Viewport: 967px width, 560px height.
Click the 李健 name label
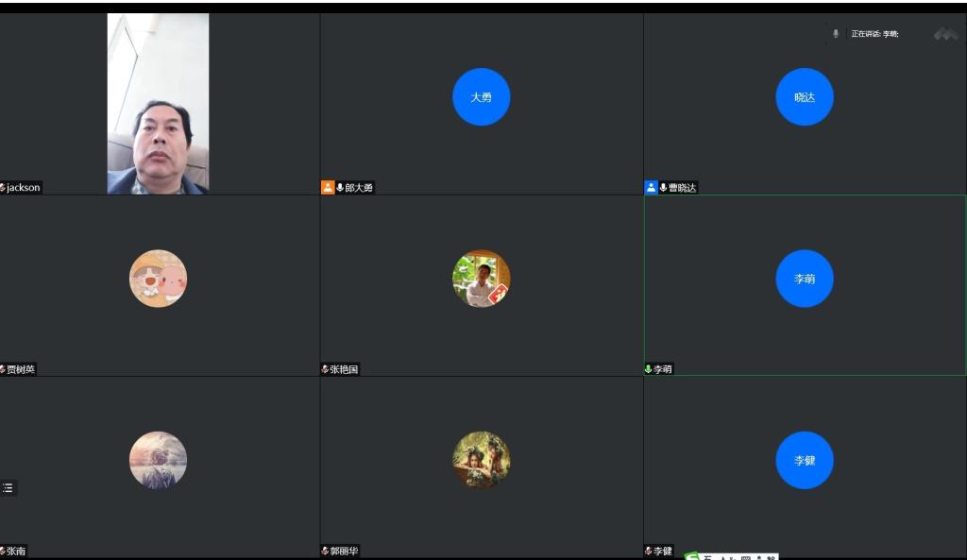click(x=663, y=551)
